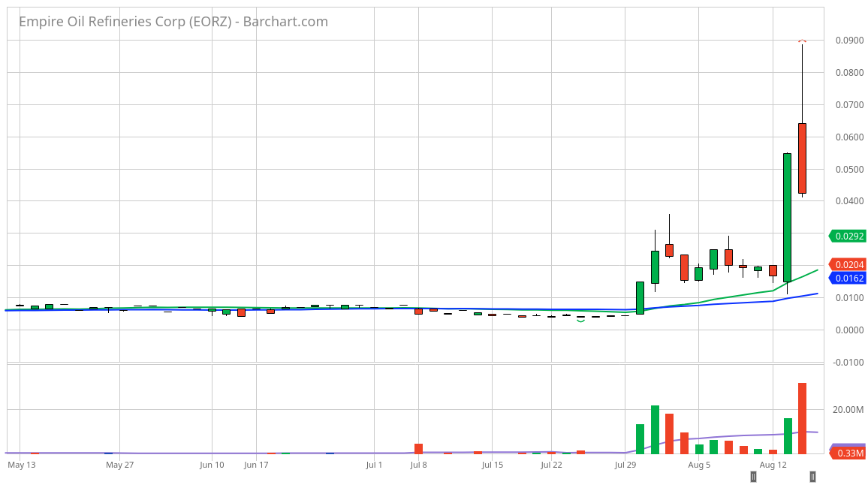Screen dimensions: 868x488
Task: Click the tallest green candlestick rising to 0.055
Action: click(x=787, y=218)
